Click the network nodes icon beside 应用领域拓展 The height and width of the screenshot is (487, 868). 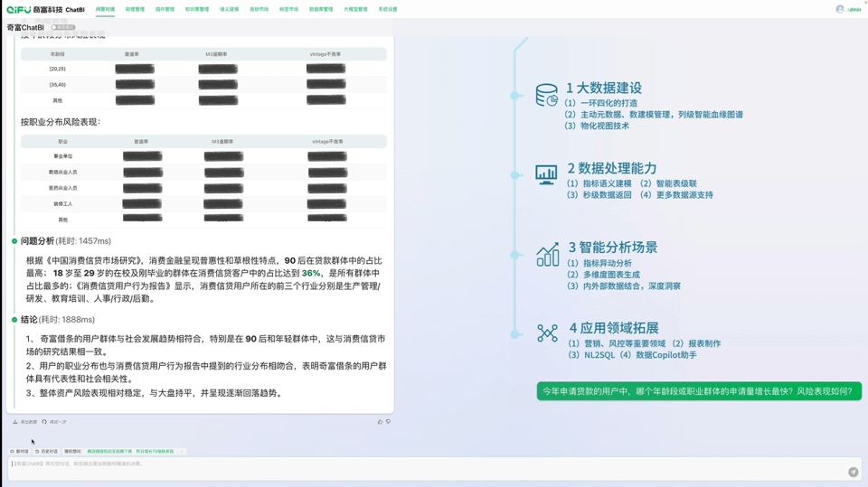(x=548, y=332)
